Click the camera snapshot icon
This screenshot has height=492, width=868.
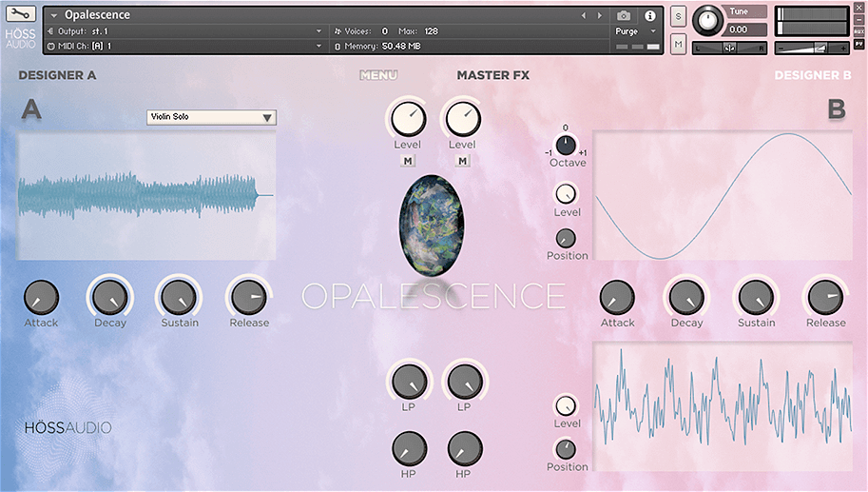[x=624, y=15]
